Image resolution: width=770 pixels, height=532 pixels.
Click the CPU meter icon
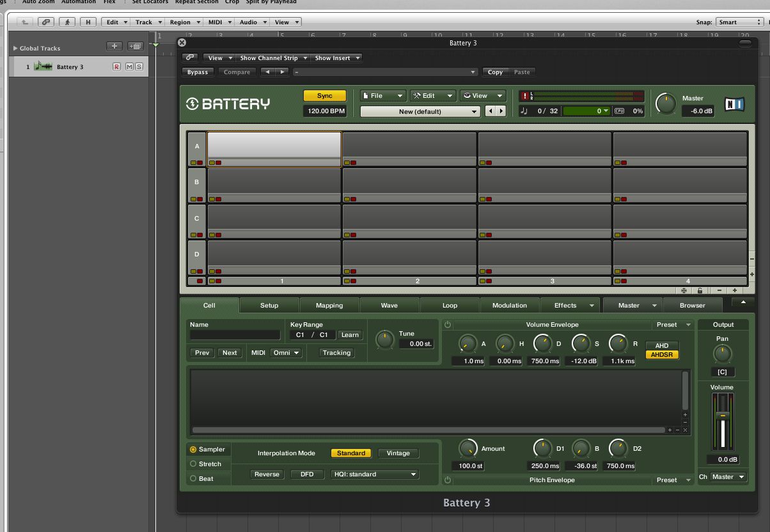[619, 111]
